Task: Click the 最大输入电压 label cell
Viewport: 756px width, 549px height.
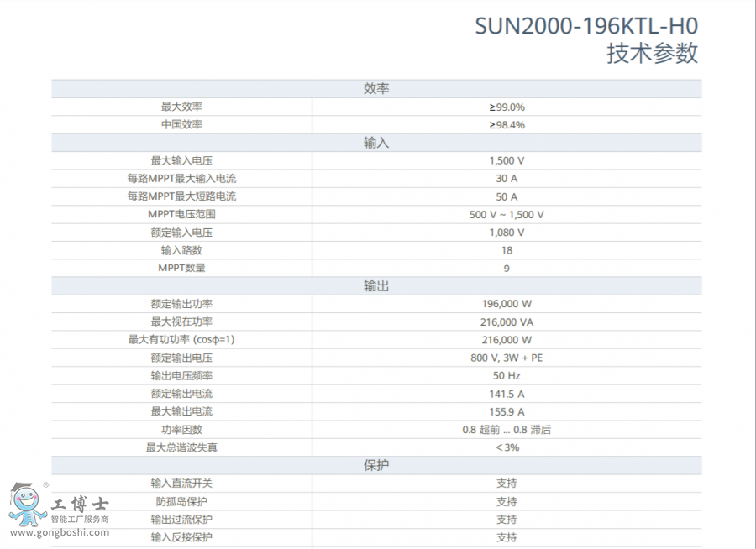Action: tap(181, 160)
